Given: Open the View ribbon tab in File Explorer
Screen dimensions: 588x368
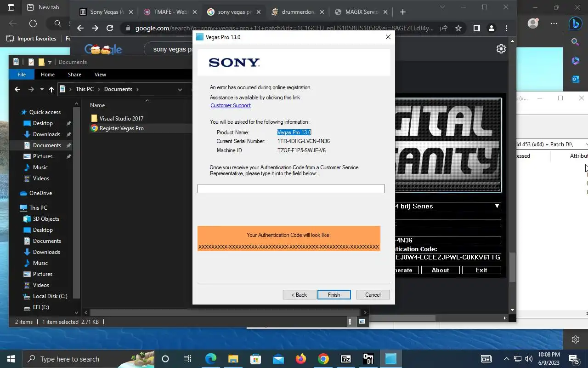Looking at the screenshot, I should [x=100, y=75].
